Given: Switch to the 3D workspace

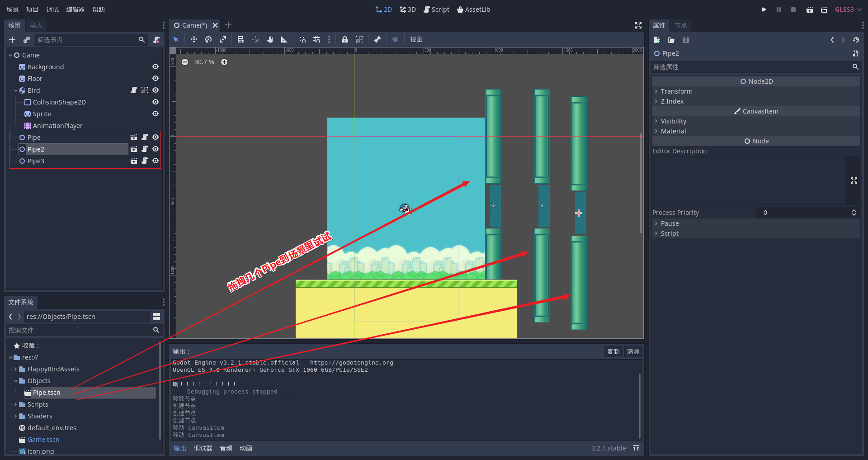Looking at the screenshot, I should pos(408,9).
